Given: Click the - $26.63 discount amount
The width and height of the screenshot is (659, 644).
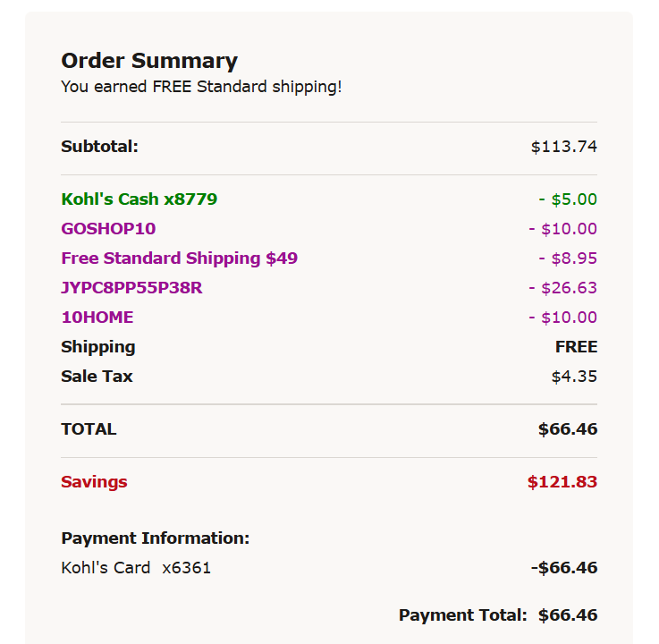Looking at the screenshot, I should (x=562, y=288).
